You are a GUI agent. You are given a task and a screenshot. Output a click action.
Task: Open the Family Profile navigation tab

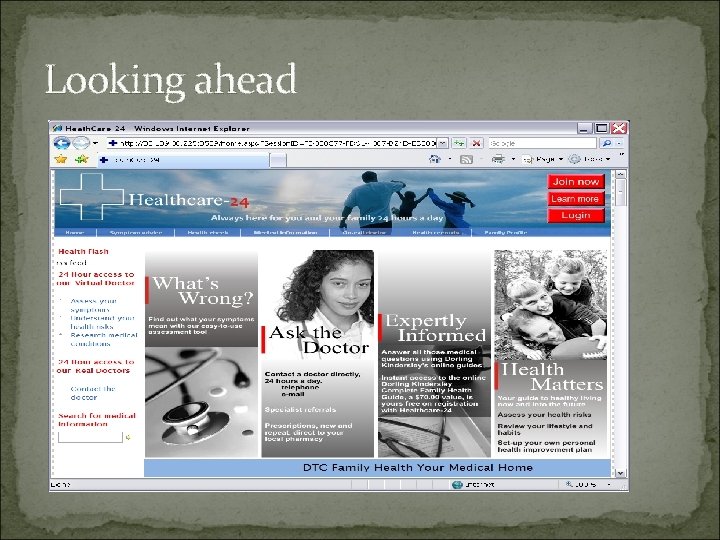505,232
